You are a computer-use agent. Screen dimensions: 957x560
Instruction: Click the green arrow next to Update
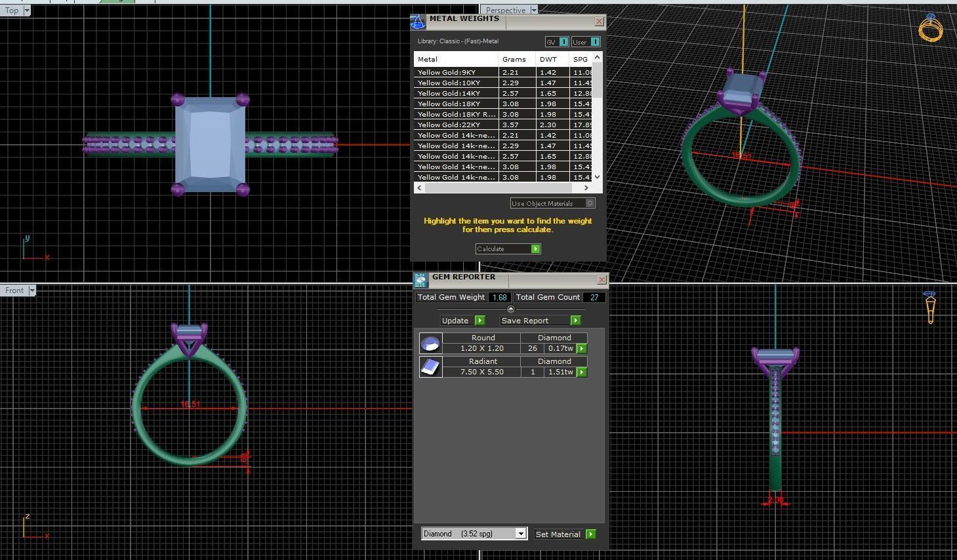coord(479,320)
